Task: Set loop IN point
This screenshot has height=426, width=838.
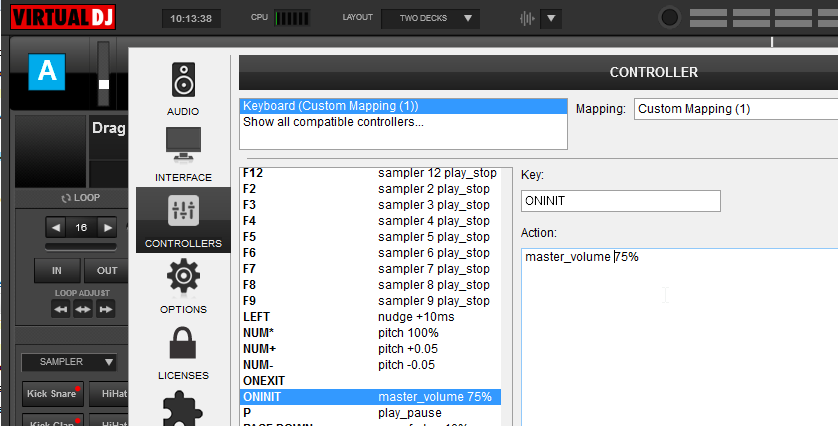Action: coord(57,270)
